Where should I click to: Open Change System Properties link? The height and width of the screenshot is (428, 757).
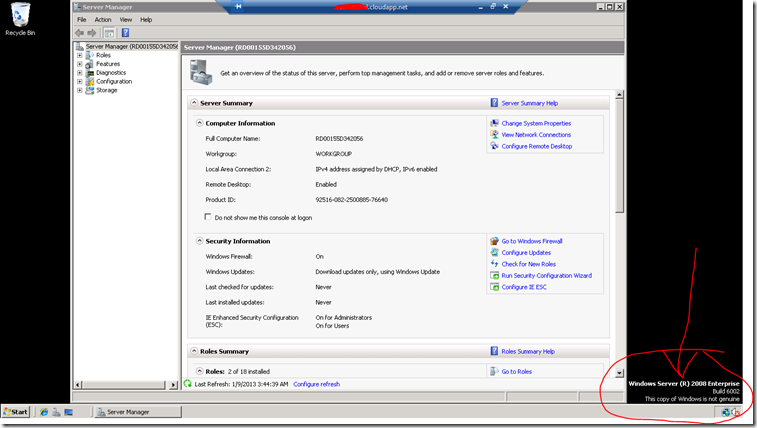pyautogui.click(x=536, y=124)
